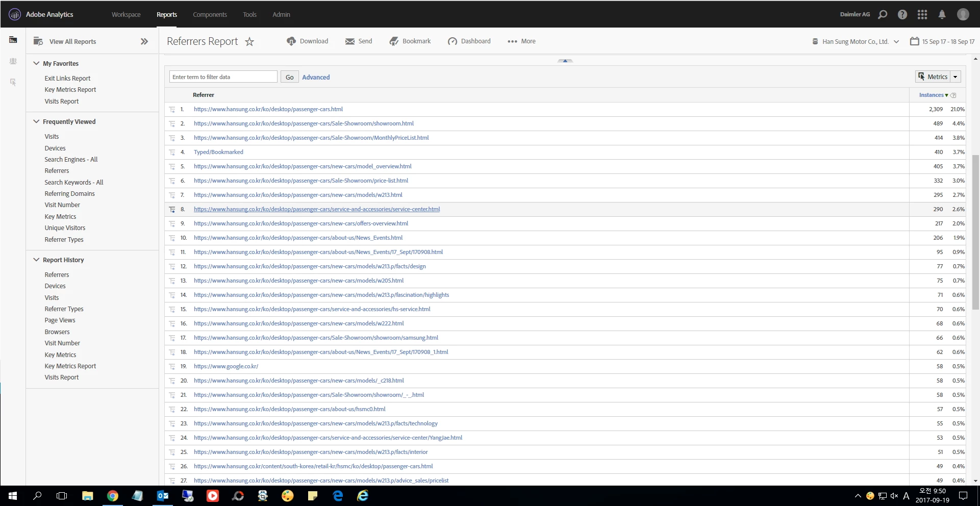The width and height of the screenshot is (980, 506).
Task: Open the user profile avatar
Action: tap(963, 14)
